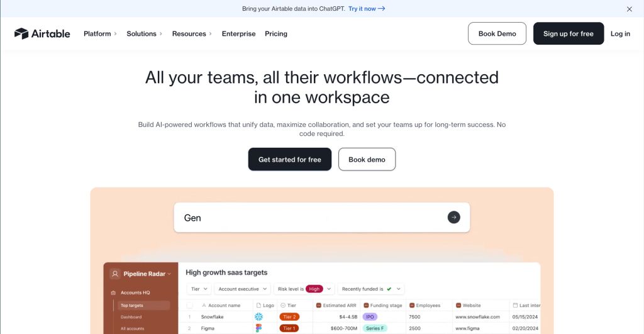Click the 7500 employees cell
This screenshot has height=334, width=644.
click(414, 317)
